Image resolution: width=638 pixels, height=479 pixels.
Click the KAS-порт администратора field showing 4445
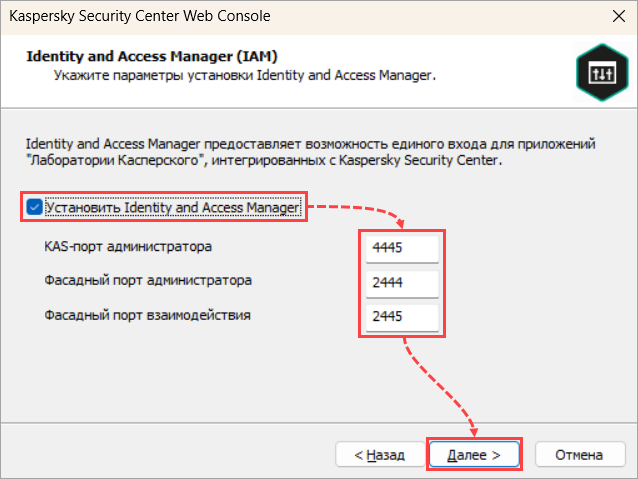tap(402, 248)
